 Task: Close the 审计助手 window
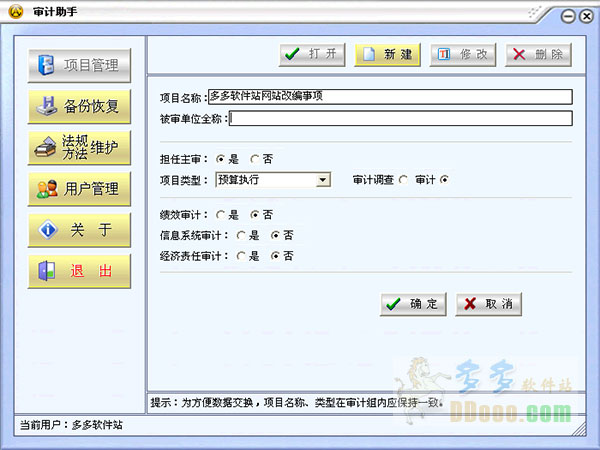pos(587,16)
